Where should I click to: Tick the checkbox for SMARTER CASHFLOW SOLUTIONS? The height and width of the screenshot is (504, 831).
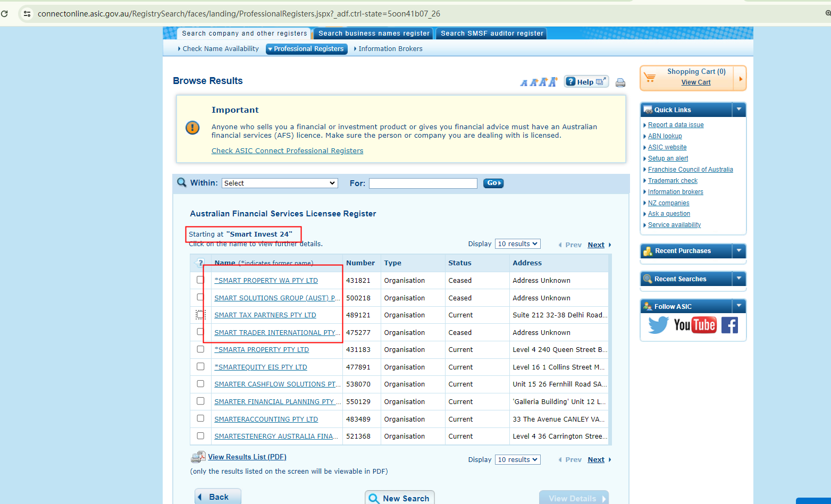coord(200,384)
